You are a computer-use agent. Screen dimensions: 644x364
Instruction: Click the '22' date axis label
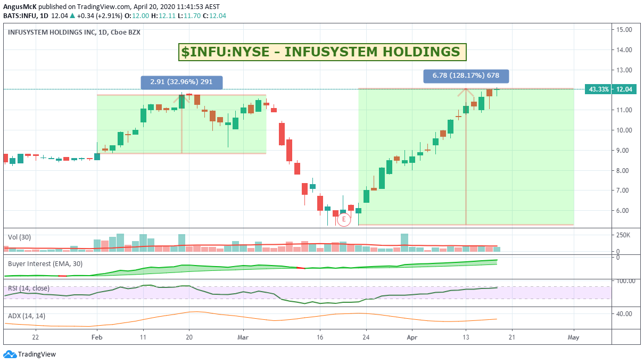click(x=35, y=337)
